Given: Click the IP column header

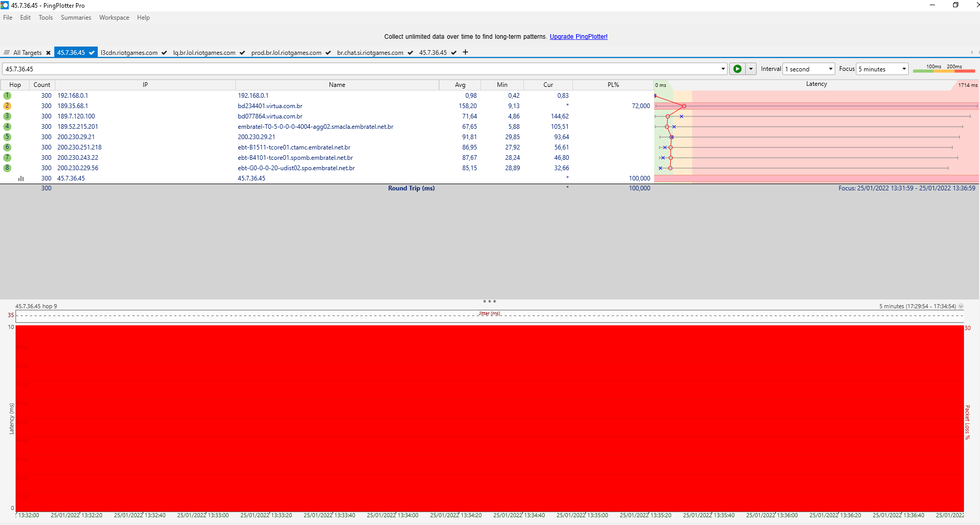Looking at the screenshot, I should click(145, 85).
